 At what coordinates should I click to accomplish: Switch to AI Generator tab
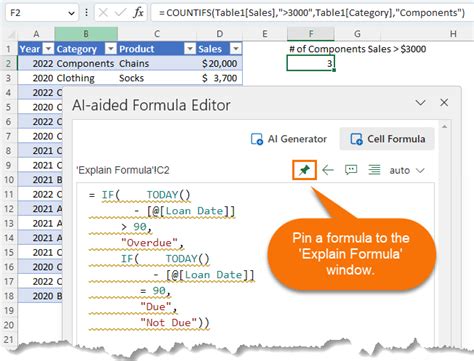[x=289, y=139]
